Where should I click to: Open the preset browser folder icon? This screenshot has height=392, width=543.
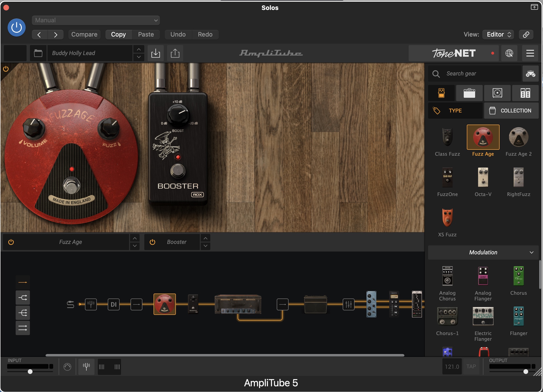point(38,53)
